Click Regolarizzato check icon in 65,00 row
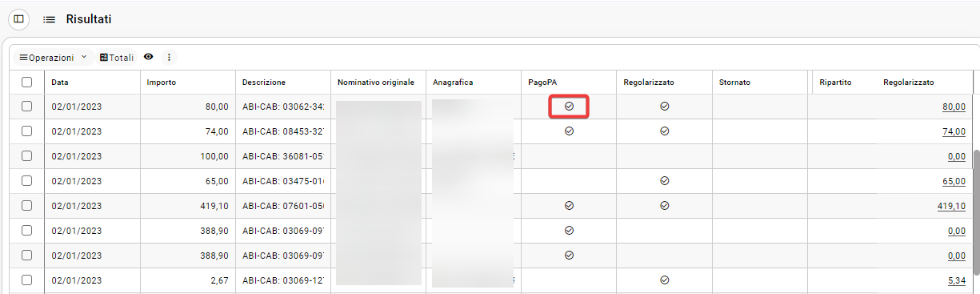Screen dimensions: 980x294 tap(664, 180)
